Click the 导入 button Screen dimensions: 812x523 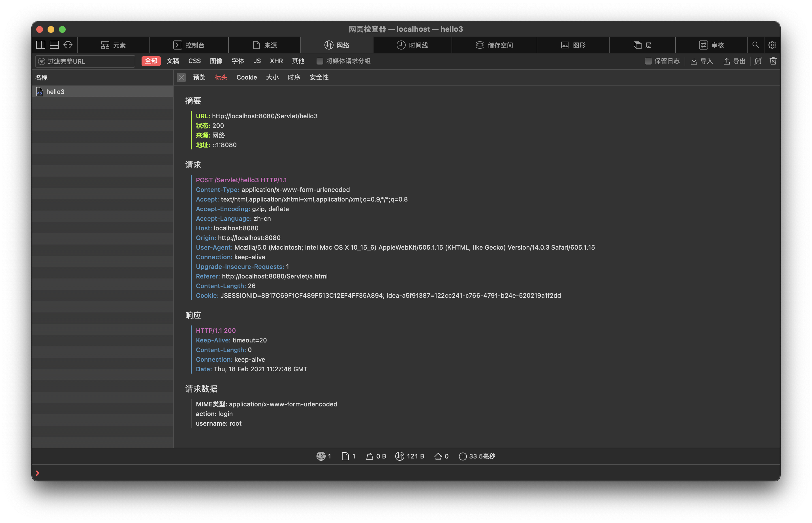[x=702, y=61]
